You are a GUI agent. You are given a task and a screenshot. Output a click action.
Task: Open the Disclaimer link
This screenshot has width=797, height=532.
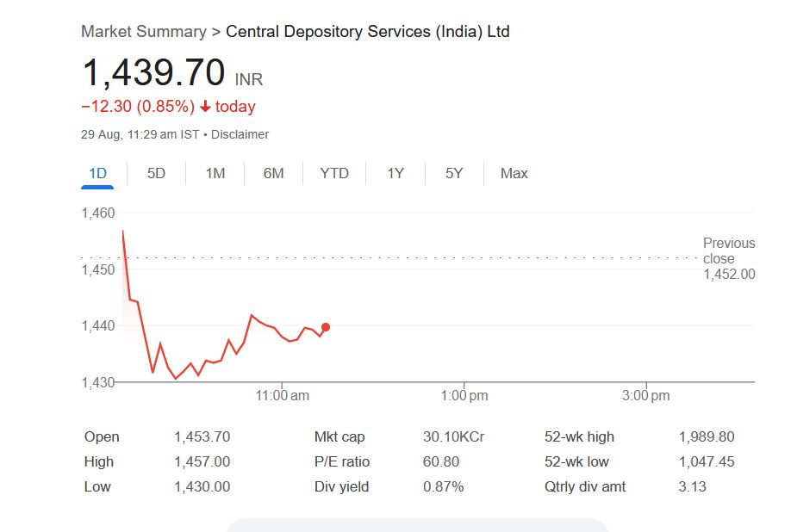tap(240, 134)
